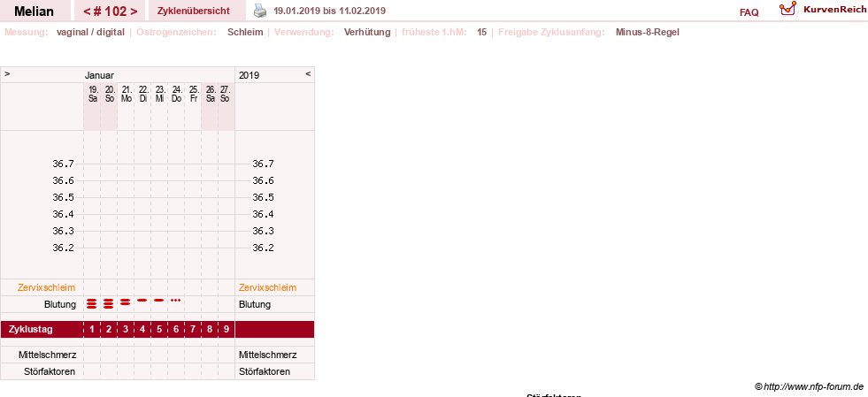Click the vaginal / digital measurement value
This screenshot has width=868, height=397.
(90, 32)
